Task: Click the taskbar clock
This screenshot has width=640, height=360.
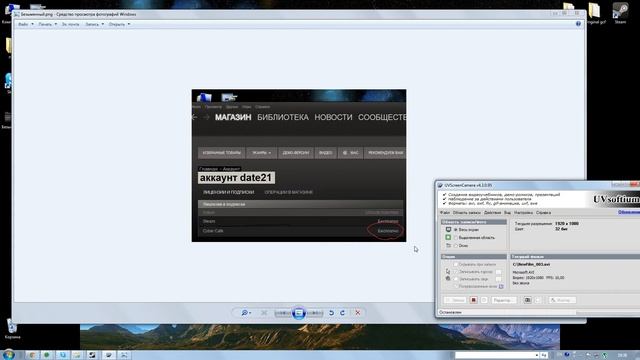Action: (x=622, y=355)
